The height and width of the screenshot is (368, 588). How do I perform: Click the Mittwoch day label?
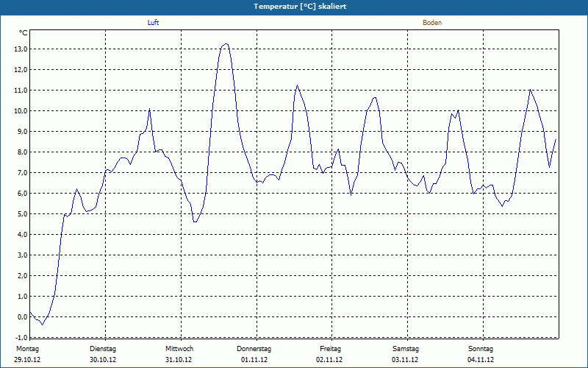pos(179,349)
